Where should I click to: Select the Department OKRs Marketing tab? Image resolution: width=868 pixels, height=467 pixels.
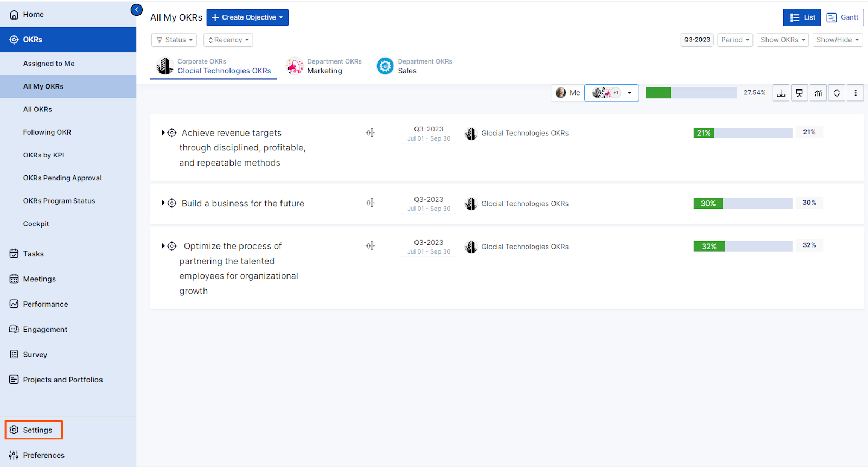324,66
